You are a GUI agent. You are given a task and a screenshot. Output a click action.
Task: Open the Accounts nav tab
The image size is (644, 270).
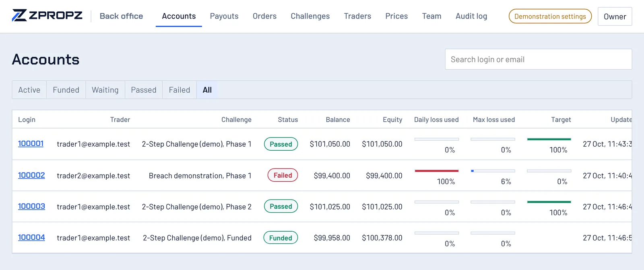[x=179, y=16]
